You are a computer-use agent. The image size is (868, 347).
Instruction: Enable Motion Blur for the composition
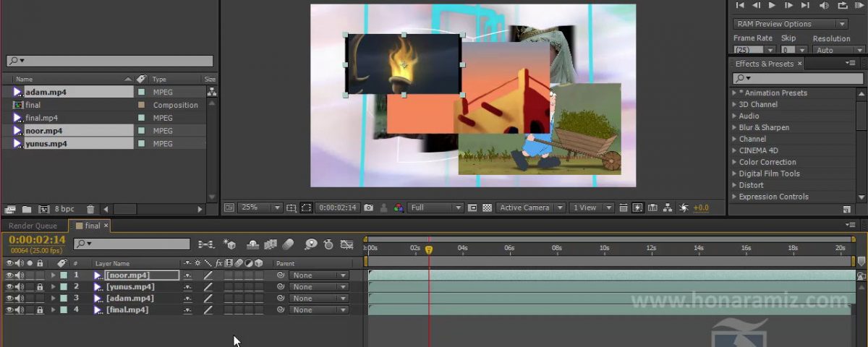coord(288,244)
